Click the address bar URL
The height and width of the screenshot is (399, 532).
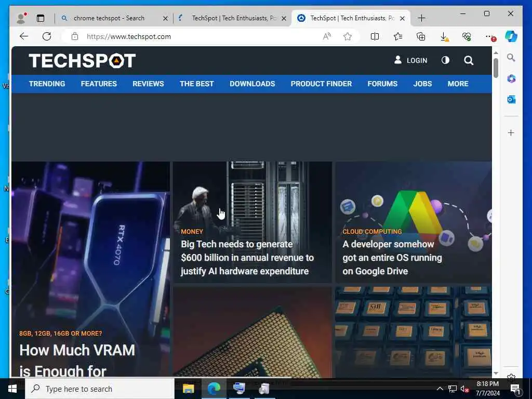pos(129,36)
